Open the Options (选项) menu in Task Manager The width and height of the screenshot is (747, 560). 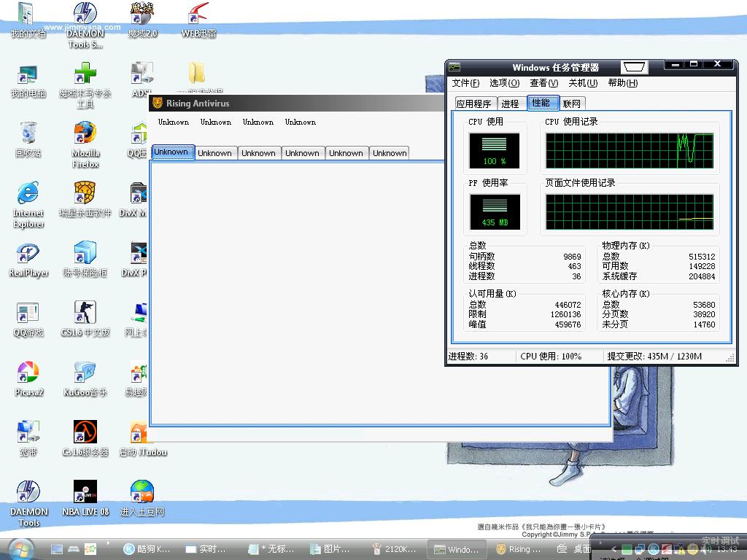click(504, 83)
